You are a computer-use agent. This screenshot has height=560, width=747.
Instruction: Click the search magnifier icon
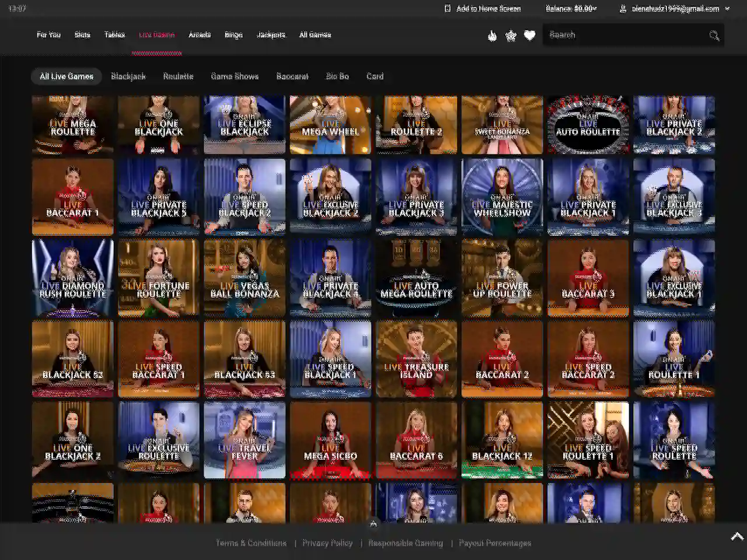[x=714, y=36]
